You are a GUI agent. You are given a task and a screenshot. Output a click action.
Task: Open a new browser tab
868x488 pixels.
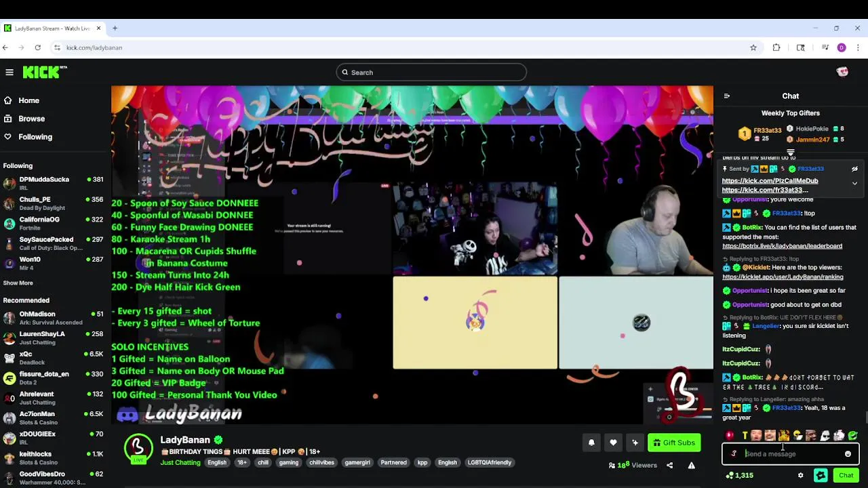pyautogui.click(x=115, y=28)
